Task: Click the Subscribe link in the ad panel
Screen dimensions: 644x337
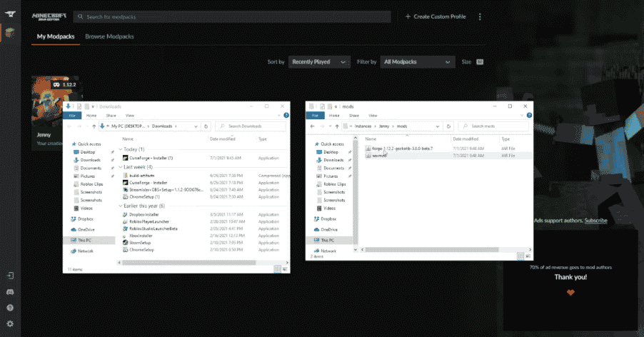Action: [595, 221]
